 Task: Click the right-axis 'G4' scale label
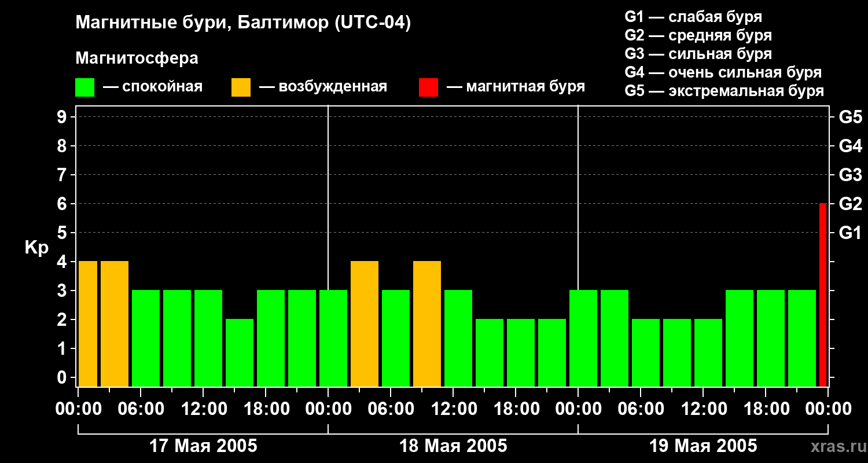[x=850, y=146]
